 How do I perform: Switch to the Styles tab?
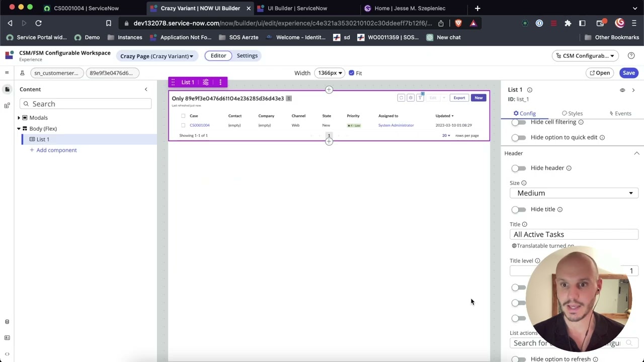(572, 114)
